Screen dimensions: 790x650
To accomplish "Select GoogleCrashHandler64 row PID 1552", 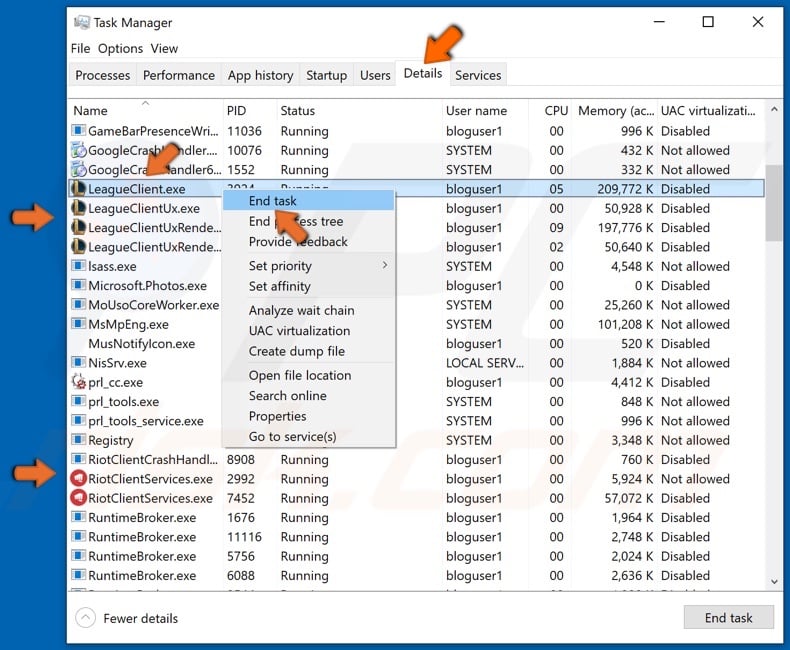I will [x=416, y=169].
